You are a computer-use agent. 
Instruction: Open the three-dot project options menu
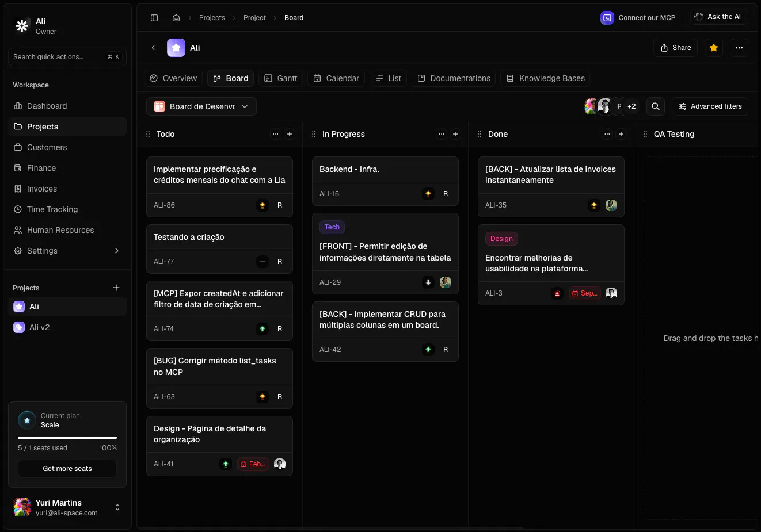(739, 48)
